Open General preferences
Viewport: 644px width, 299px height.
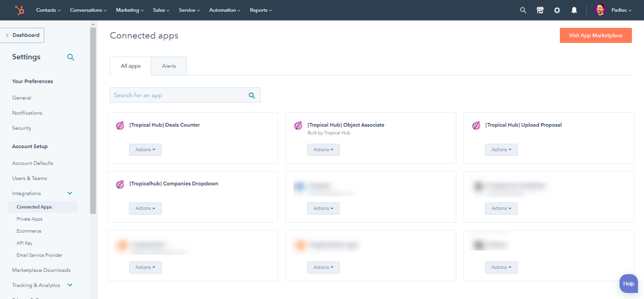(22, 98)
